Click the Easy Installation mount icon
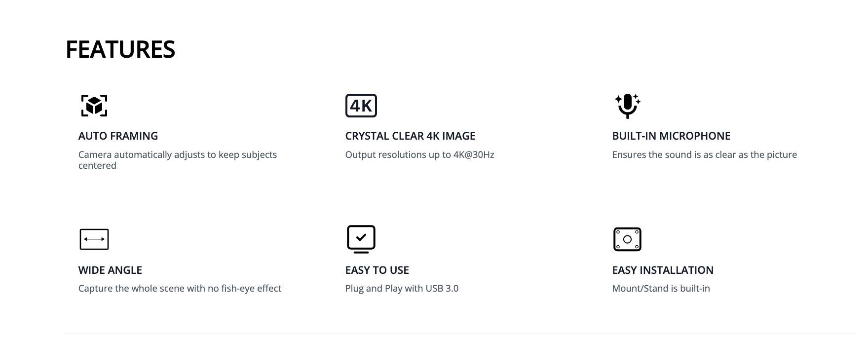Viewport: 868px width, 339px height. 627,239
